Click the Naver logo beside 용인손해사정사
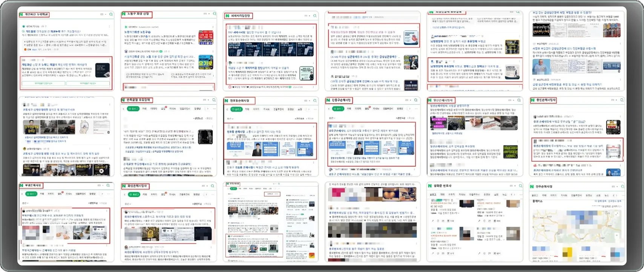The width and height of the screenshot is (644, 272). coord(532,100)
